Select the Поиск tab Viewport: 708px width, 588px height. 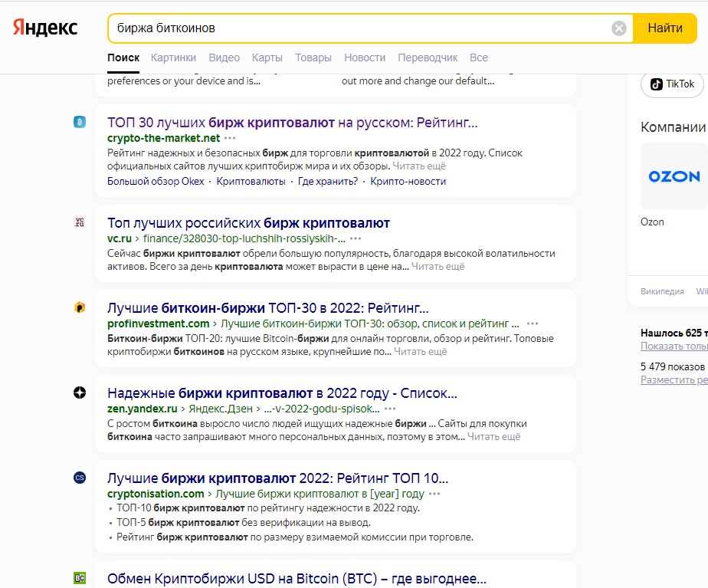(x=123, y=57)
